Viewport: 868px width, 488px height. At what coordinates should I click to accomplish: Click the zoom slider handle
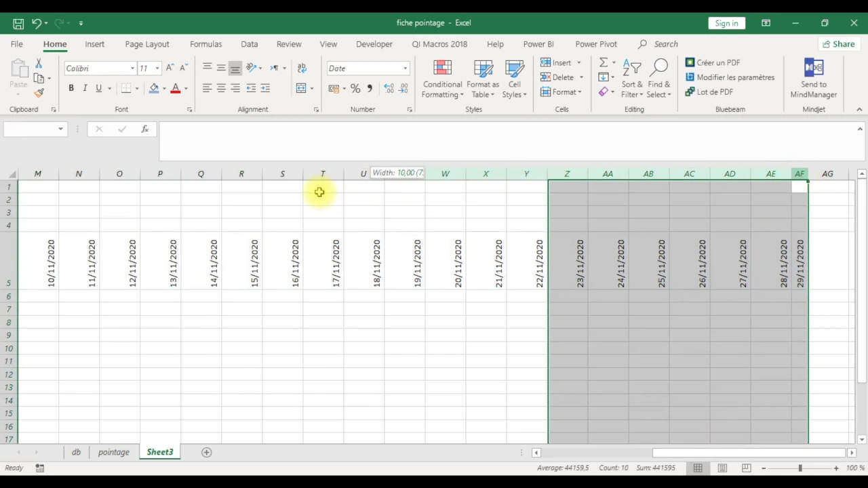(800, 468)
